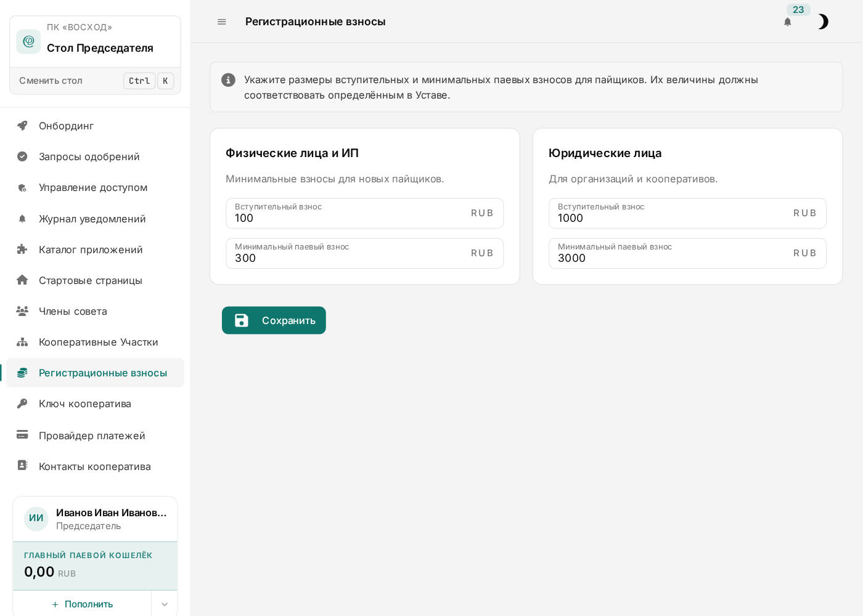The width and height of the screenshot is (863, 616).
Task: Click home icon beside Стартовые страницы
Action: pyautogui.click(x=22, y=280)
